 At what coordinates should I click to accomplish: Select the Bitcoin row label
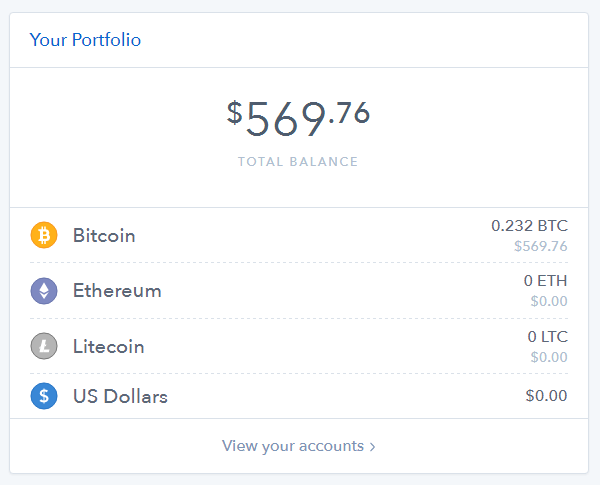104,235
